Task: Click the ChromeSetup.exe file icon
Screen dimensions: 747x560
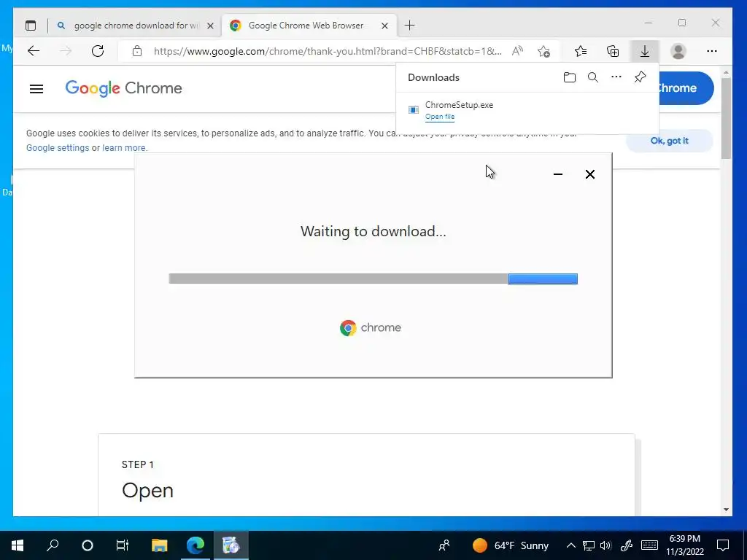Action: 414,110
